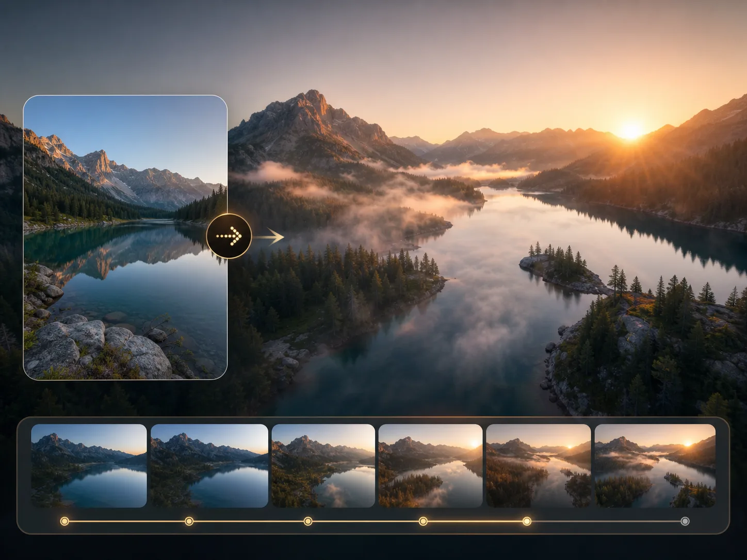Click the fifth brightly glowing timeline marker
The image size is (747, 560).
tap(527, 521)
